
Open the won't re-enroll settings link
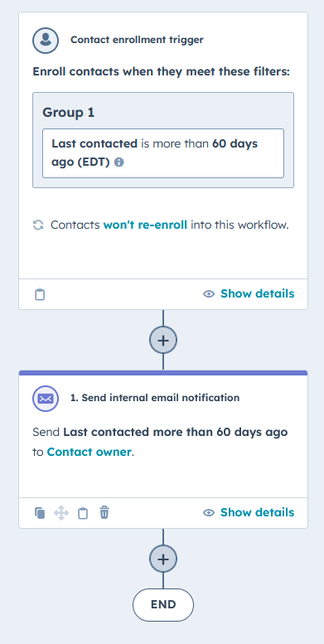click(145, 225)
